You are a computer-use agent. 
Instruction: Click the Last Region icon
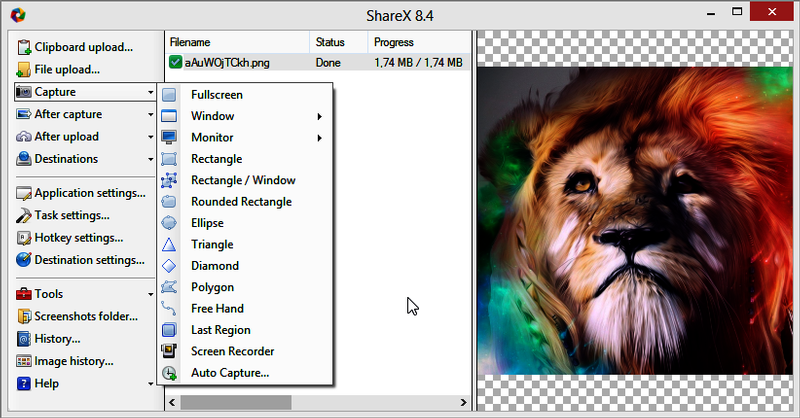[x=169, y=330]
